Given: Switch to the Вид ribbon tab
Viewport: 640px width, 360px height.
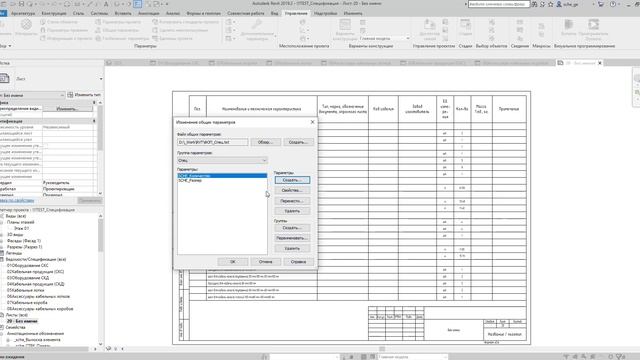Looking at the screenshot, I should coord(274,13).
